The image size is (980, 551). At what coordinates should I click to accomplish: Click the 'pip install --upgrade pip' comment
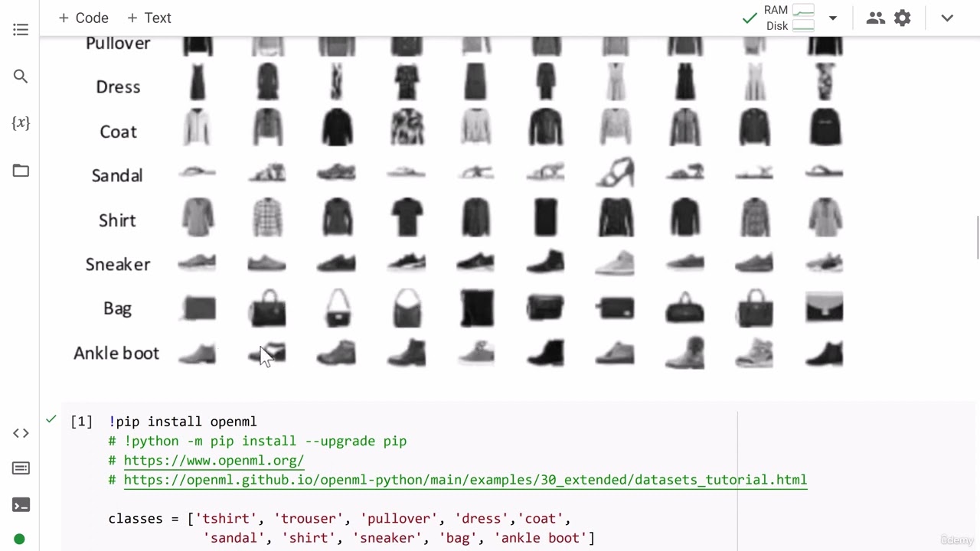coord(257,441)
